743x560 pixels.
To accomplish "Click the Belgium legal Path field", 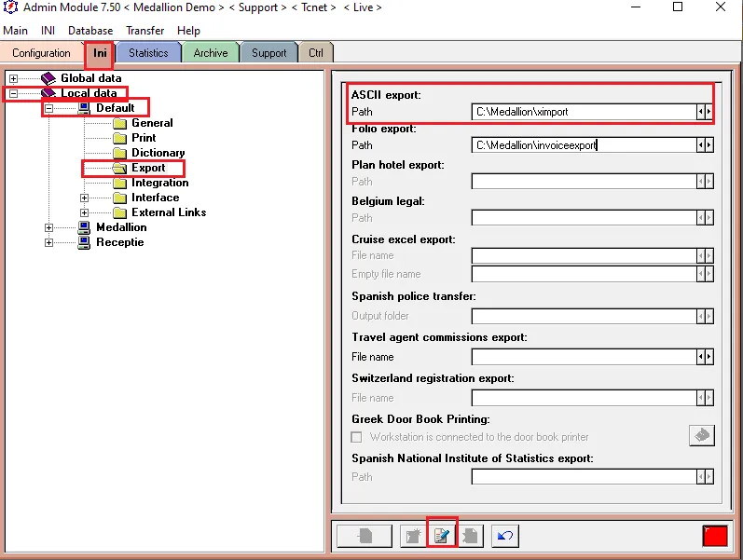I will (584, 218).
